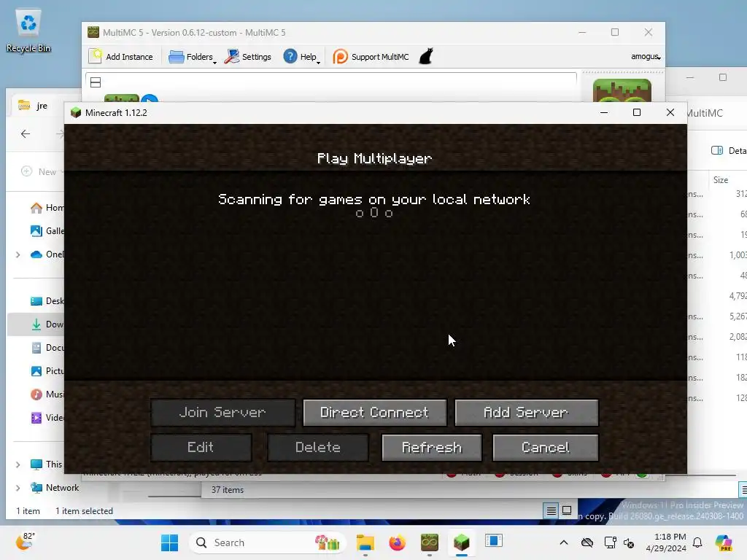Open MultiMC Settings

point(248,57)
